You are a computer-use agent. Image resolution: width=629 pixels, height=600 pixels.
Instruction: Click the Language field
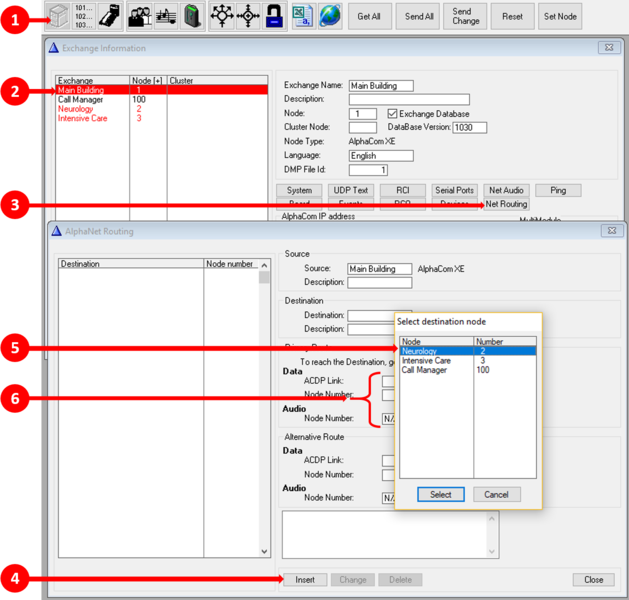coord(381,156)
